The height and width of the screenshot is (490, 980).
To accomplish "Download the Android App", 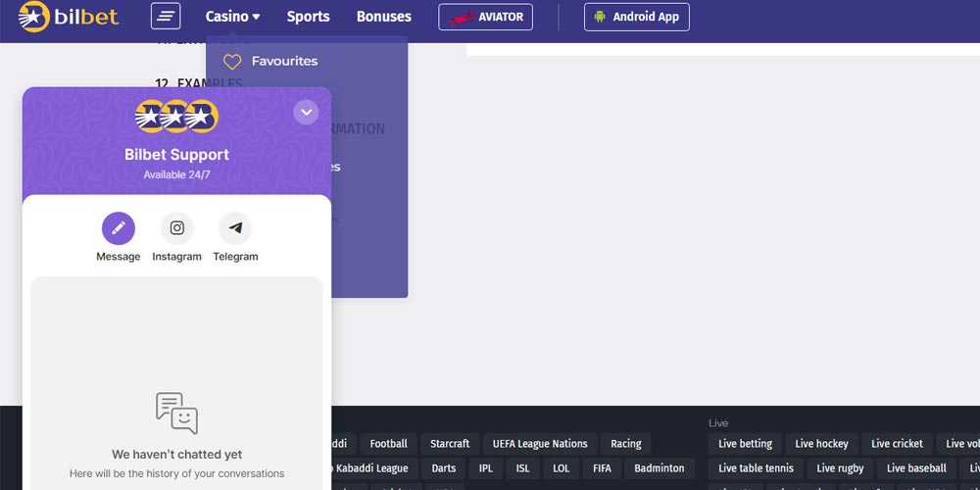I will 637,17.
